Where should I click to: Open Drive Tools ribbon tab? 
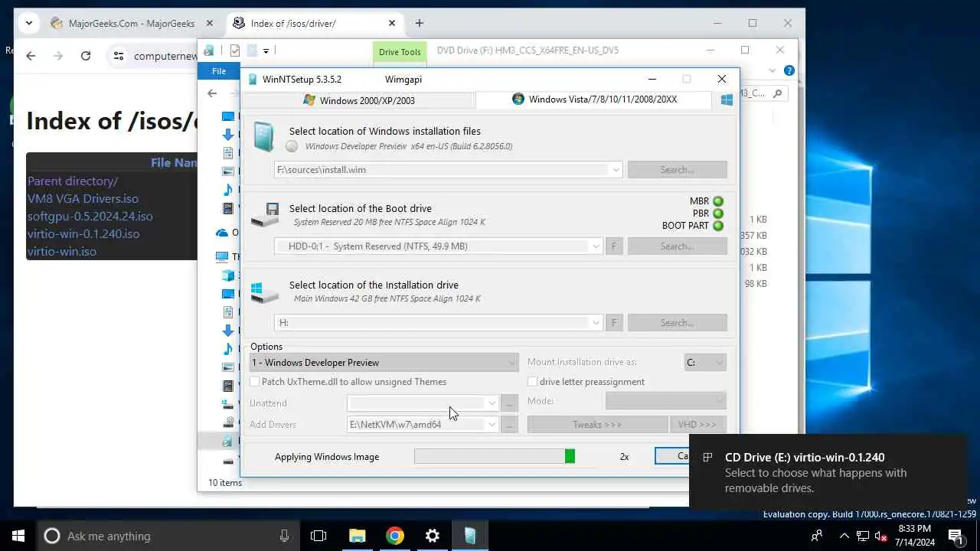point(400,52)
